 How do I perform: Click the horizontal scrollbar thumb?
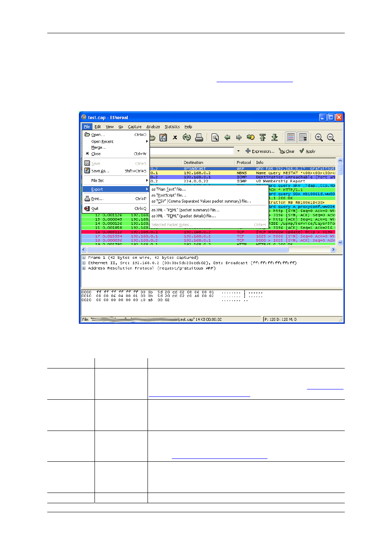pyautogui.click(x=188, y=249)
